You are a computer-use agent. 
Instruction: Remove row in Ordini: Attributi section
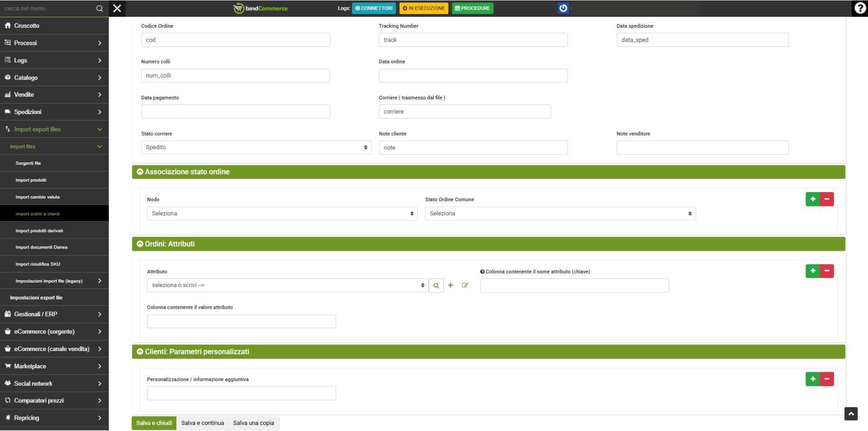(x=827, y=271)
